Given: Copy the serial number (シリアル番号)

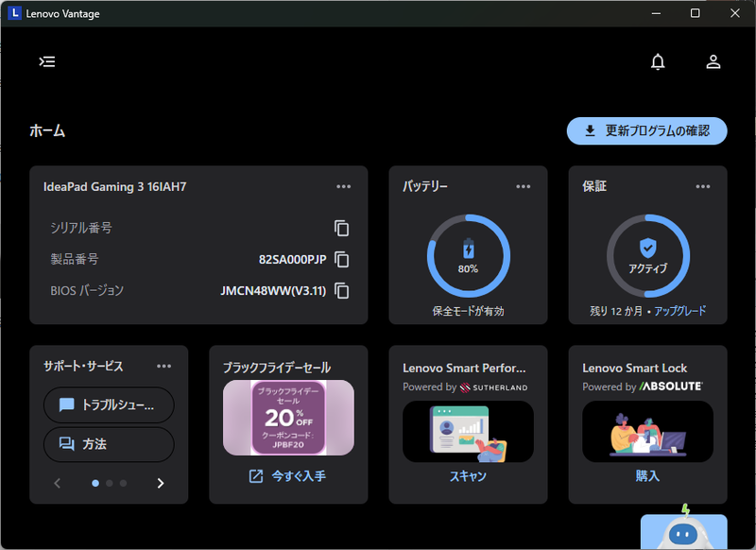Looking at the screenshot, I should (x=342, y=228).
